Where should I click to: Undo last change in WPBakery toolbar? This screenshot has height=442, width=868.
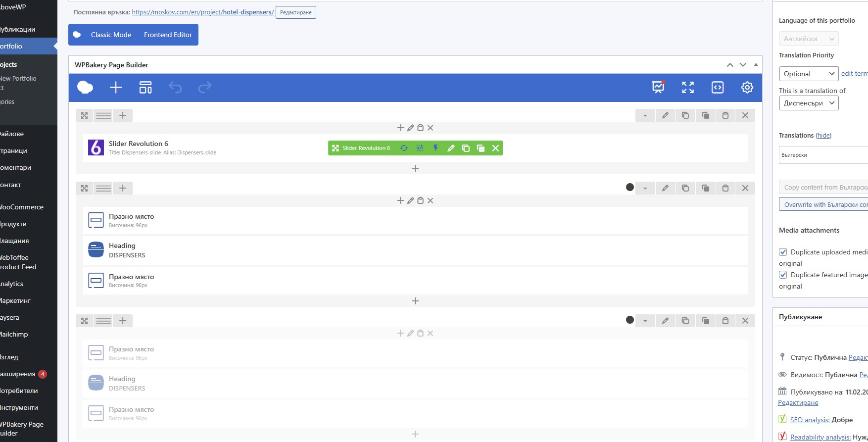tap(175, 88)
